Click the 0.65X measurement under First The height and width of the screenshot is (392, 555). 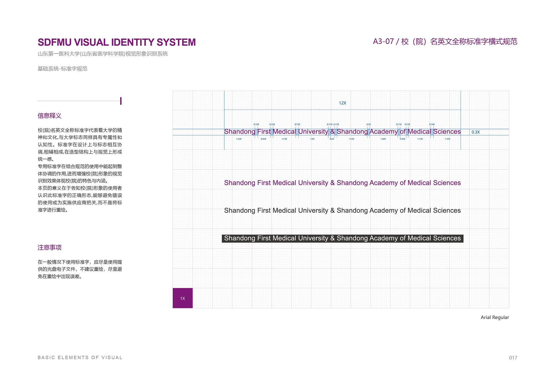click(263, 139)
